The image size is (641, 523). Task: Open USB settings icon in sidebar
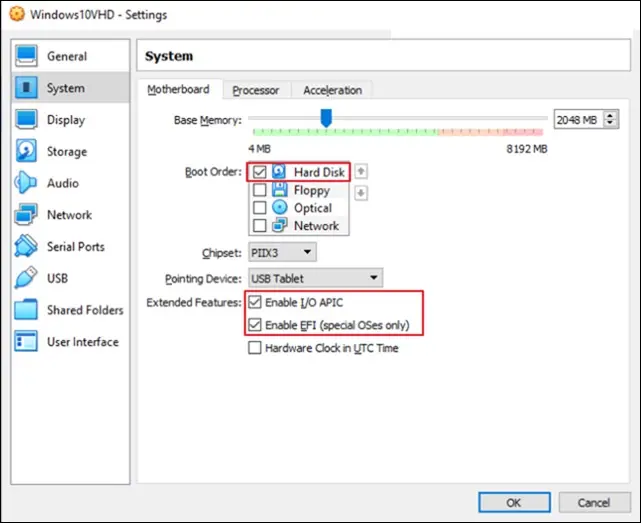26,278
